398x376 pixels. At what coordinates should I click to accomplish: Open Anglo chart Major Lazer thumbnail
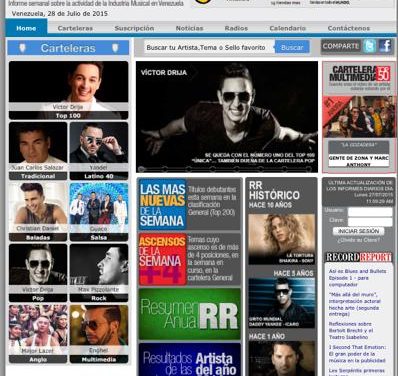point(38,334)
